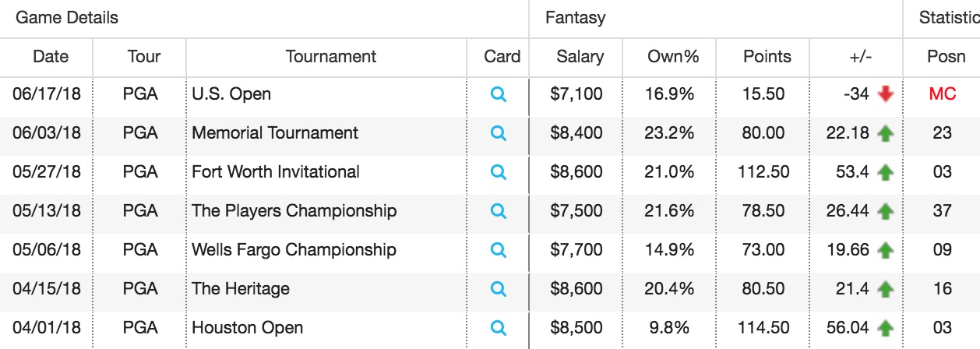Image resolution: width=980 pixels, height=349 pixels.
Task: Select the Fantasy group header
Action: click(x=576, y=18)
